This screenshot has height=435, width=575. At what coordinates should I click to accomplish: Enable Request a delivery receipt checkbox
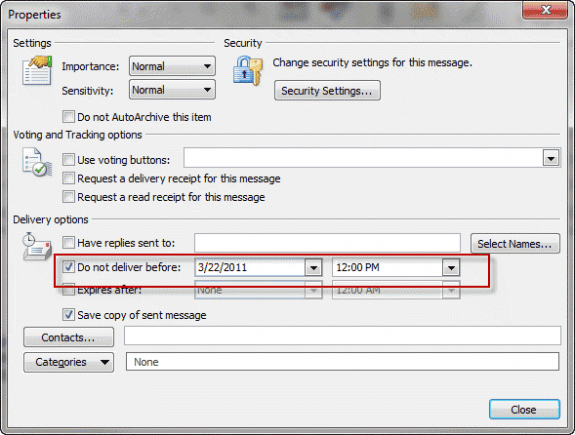[x=68, y=178]
